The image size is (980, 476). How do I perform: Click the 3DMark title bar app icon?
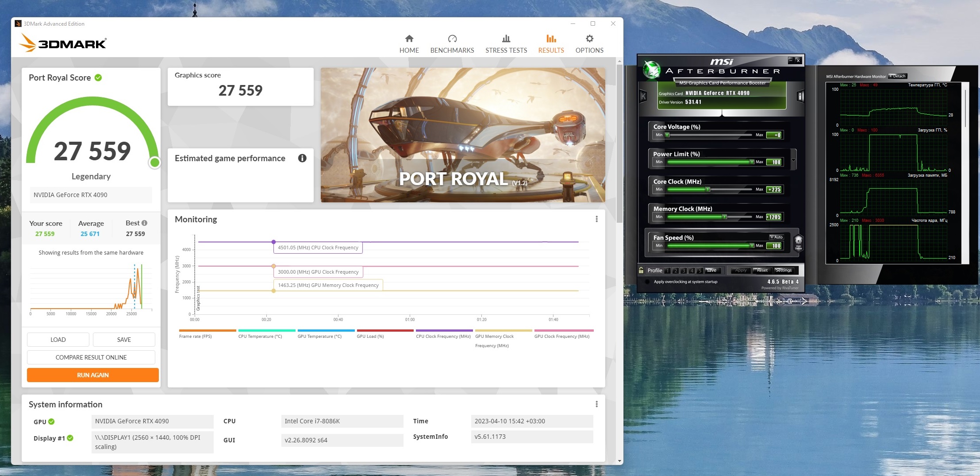point(18,23)
